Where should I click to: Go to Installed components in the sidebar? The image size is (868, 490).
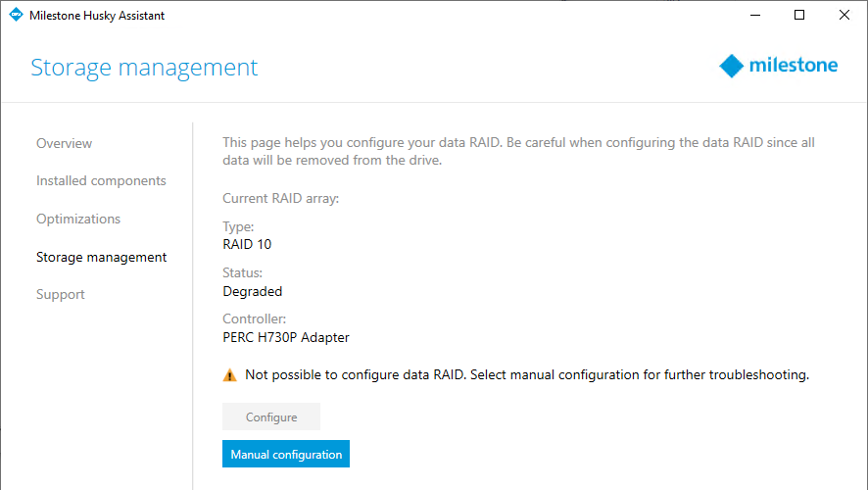pos(101,180)
